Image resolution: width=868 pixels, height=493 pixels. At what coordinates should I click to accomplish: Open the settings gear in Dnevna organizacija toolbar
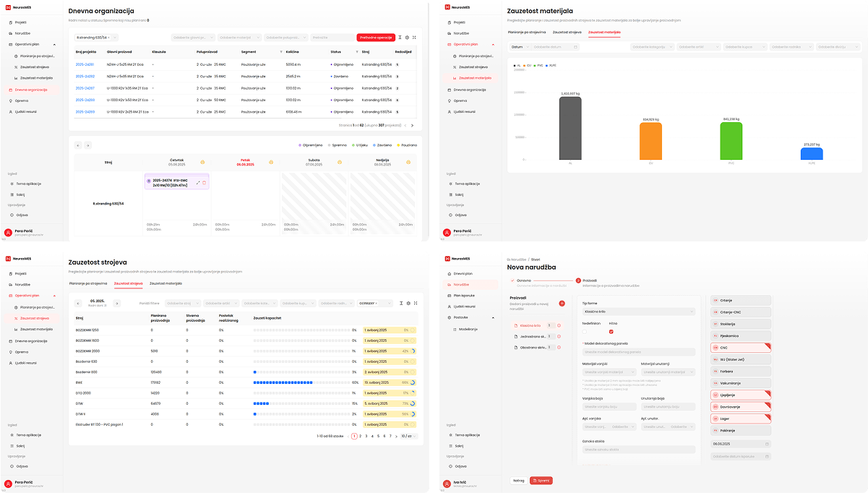[x=408, y=37]
